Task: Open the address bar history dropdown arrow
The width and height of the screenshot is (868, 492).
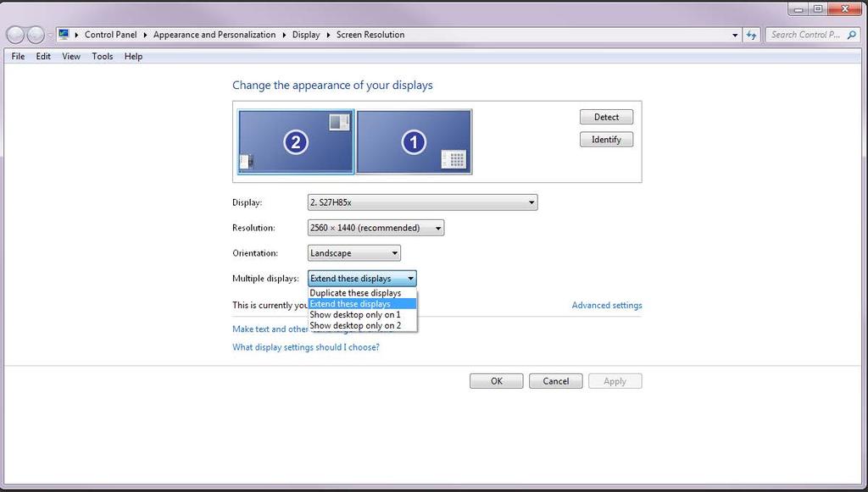Action: [735, 35]
